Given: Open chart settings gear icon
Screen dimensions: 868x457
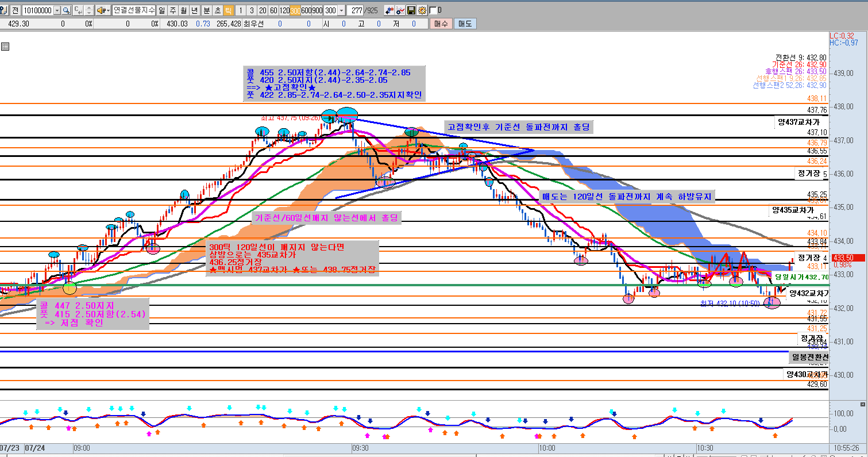Looking at the screenshot, I should (x=422, y=10).
